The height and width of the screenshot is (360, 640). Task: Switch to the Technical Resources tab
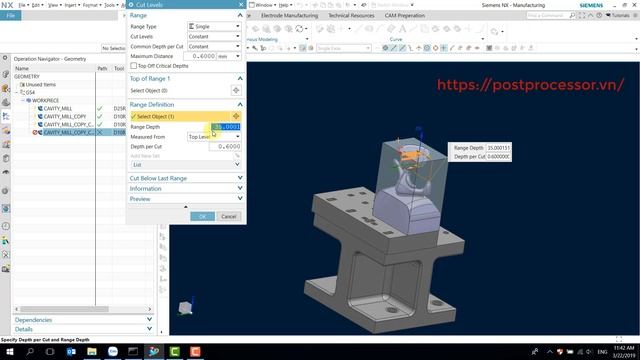(x=351, y=16)
